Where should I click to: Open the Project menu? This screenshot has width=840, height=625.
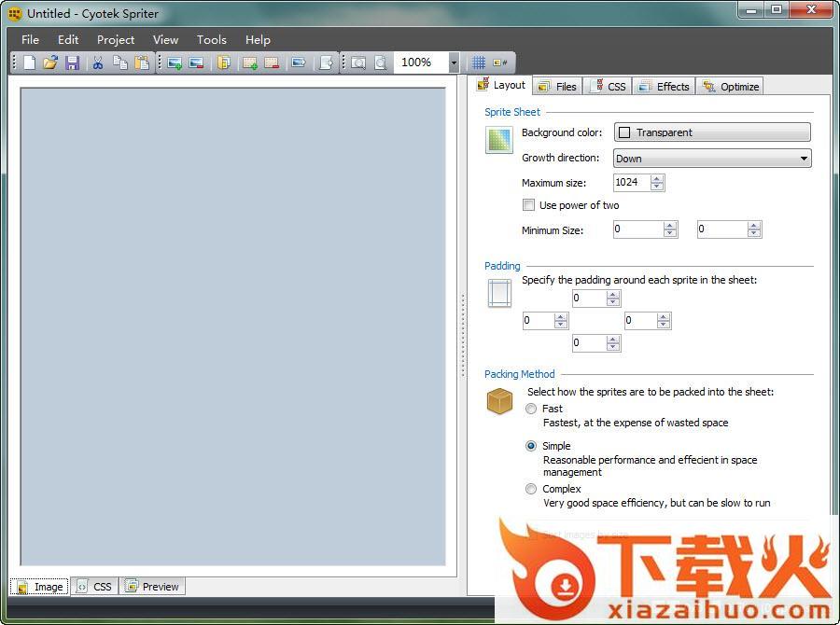116,39
